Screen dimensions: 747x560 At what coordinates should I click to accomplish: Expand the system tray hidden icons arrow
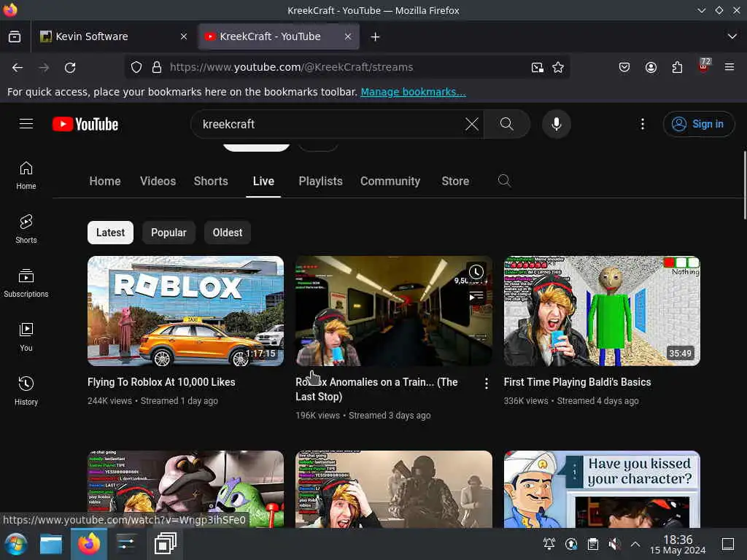635,544
